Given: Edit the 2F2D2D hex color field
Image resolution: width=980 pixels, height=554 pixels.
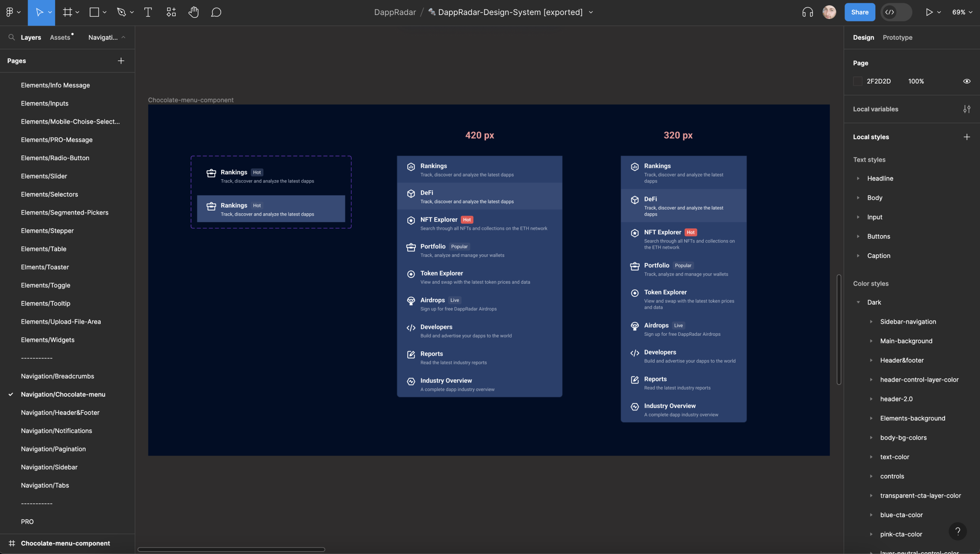Looking at the screenshot, I should (879, 81).
